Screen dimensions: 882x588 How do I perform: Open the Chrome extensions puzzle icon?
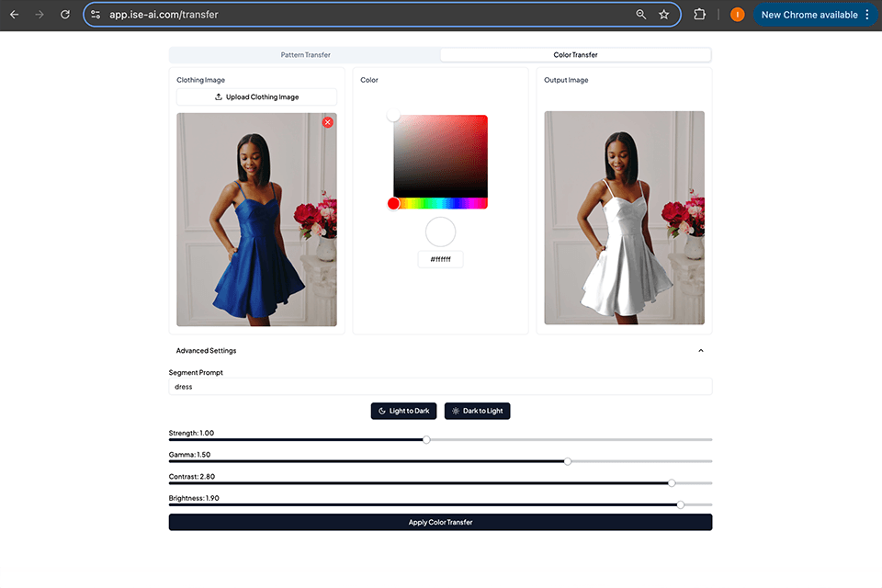tap(699, 14)
